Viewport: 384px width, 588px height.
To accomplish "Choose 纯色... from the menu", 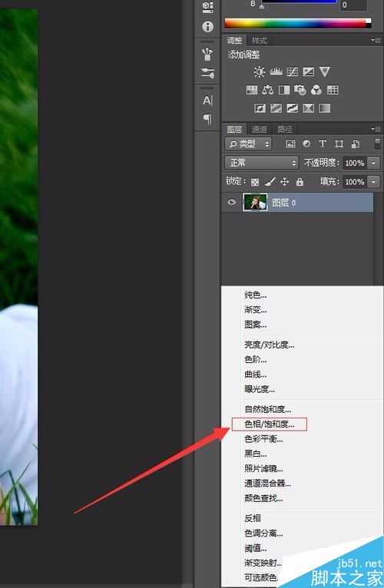I will pos(256,295).
